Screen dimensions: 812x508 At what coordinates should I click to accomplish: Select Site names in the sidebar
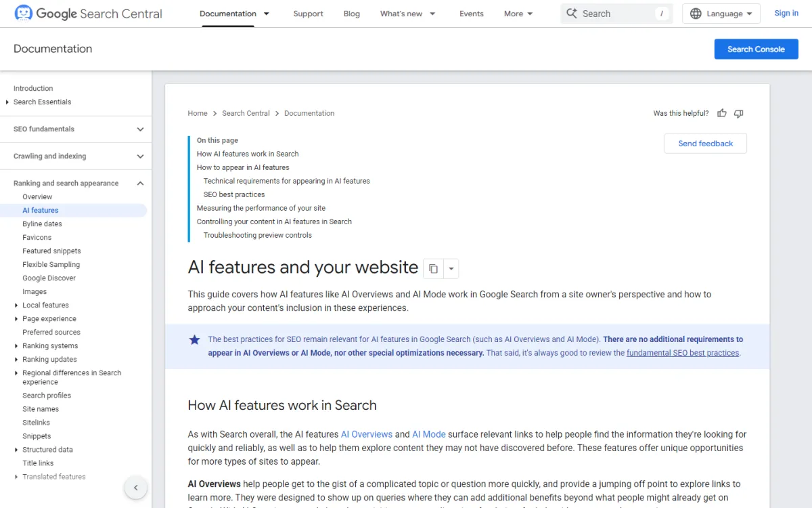41,409
